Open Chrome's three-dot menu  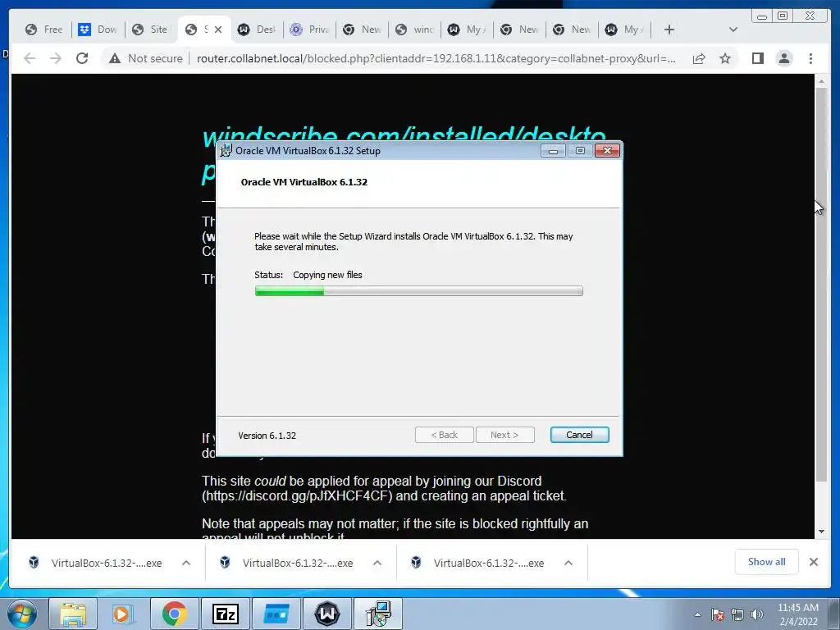tap(810, 58)
